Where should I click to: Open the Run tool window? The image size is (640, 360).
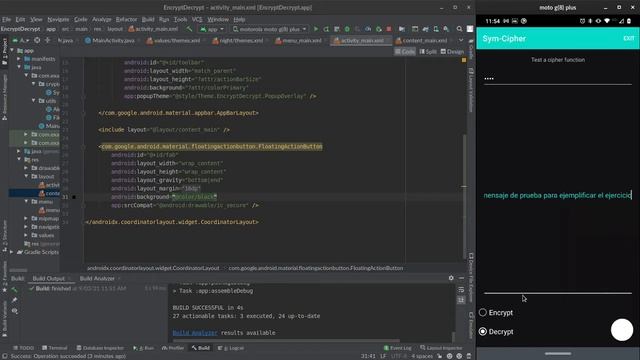click(x=143, y=348)
